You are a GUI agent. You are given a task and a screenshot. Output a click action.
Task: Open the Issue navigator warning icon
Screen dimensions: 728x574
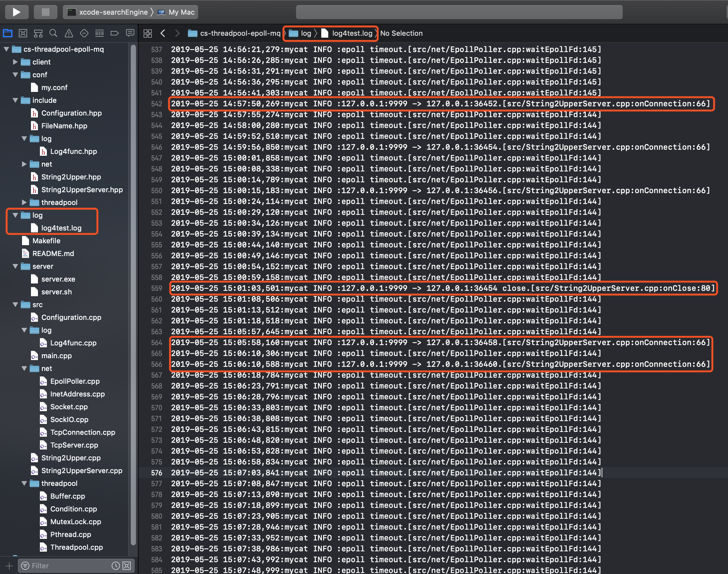coord(69,33)
